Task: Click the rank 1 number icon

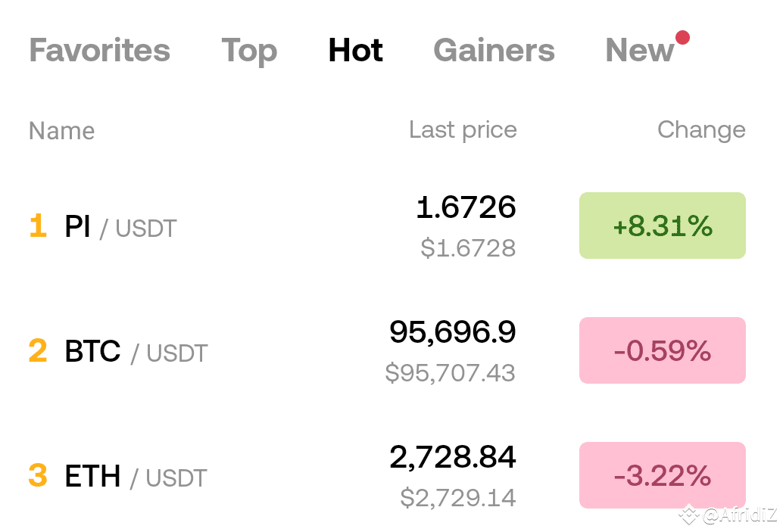Action: pos(38,226)
